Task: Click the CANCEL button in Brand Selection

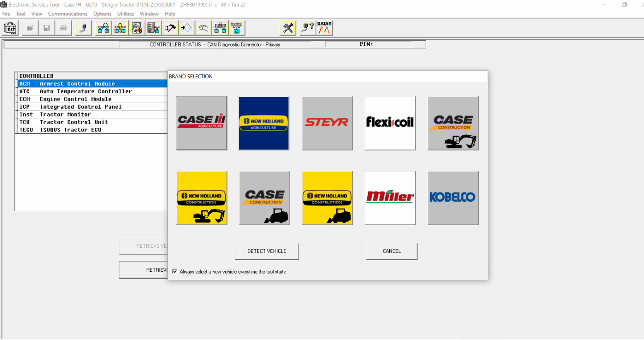Action: coord(392,251)
